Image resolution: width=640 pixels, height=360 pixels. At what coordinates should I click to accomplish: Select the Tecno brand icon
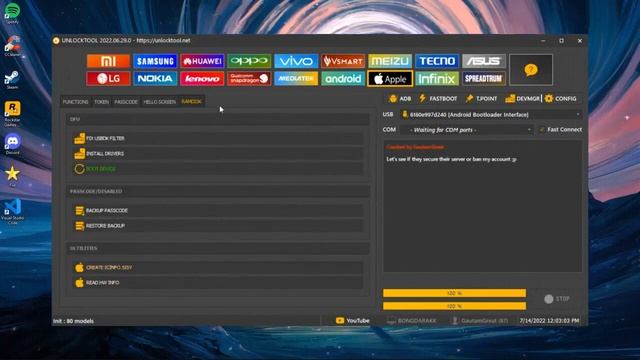tap(437, 61)
